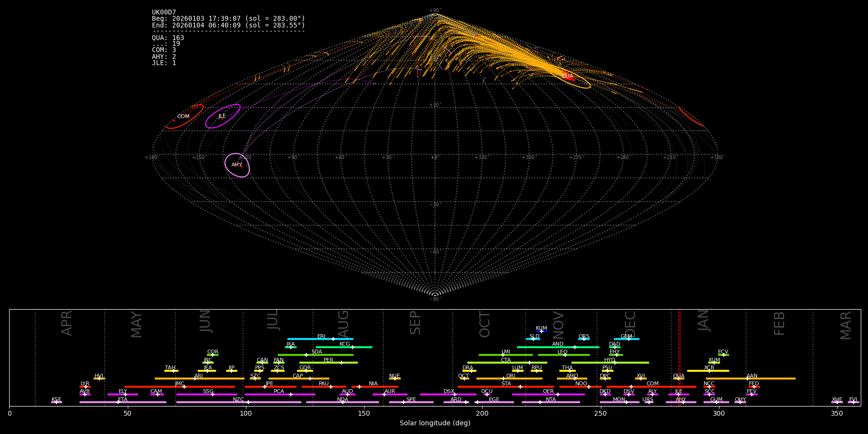Select the STA label on timeline

coord(506,384)
